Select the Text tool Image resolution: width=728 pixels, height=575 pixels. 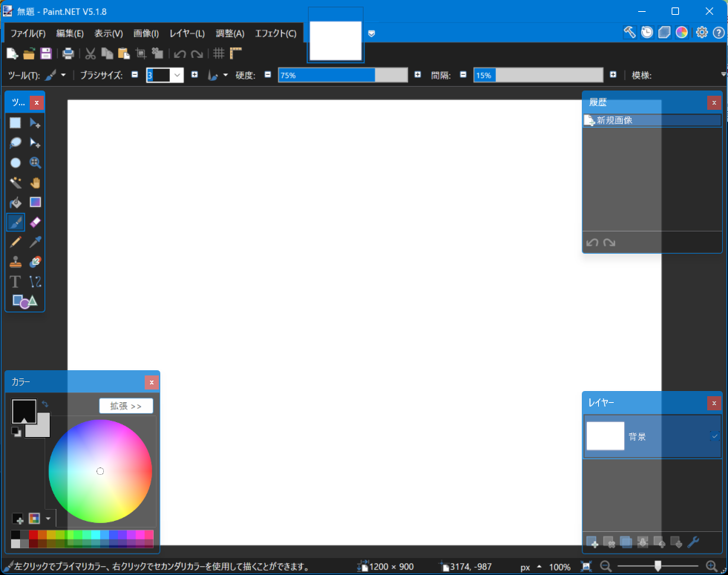coord(16,282)
